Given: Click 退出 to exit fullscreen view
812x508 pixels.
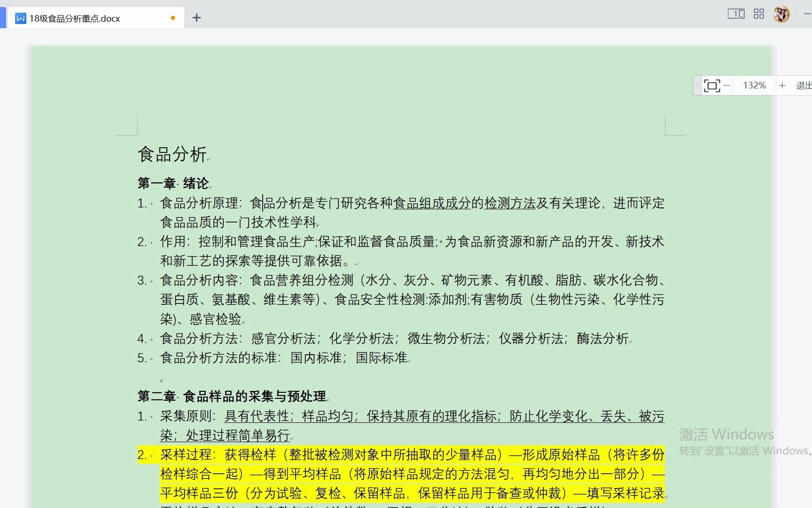Looking at the screenshot, I should click(x=804, y=85).
